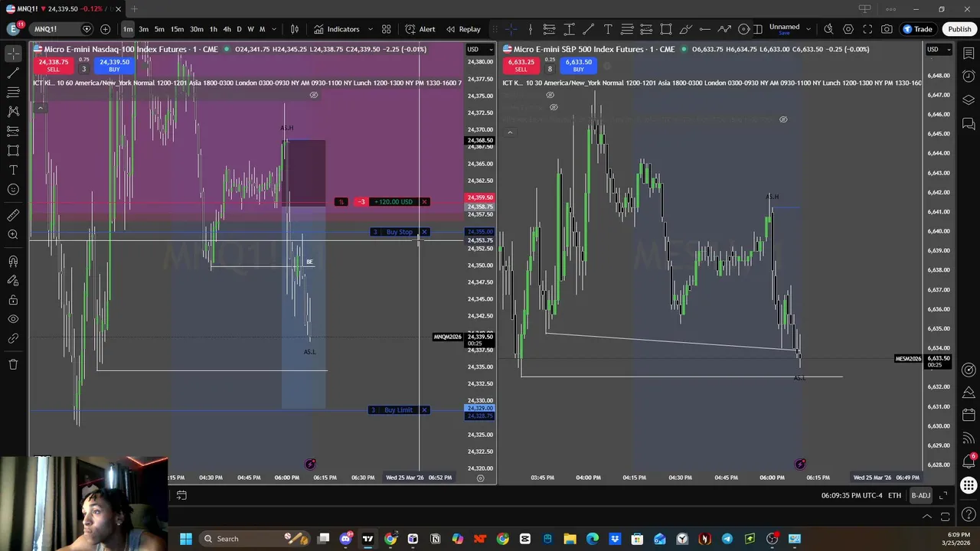Select the 5m timeframe
980x551 pixels.
159,29
